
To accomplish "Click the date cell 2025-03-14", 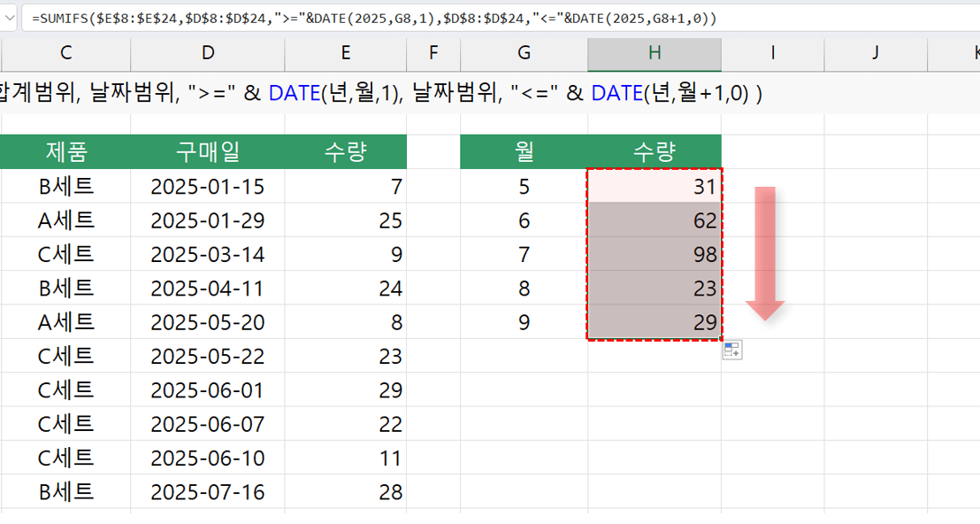I will (207, 255).
